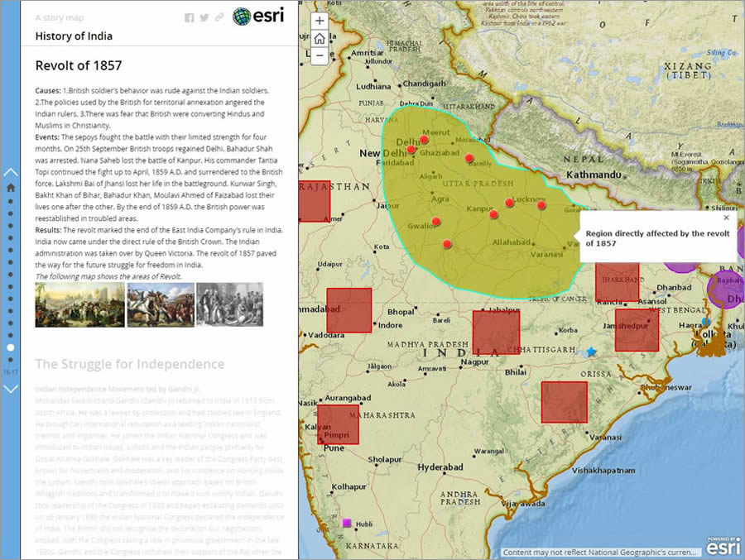This screenshot has height=560, width=745.
Task: Select the red square at Jabalpur
Action: coord(496,333)
